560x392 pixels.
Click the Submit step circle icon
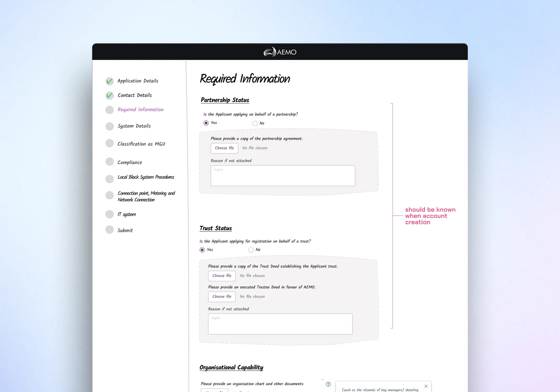(x=109, y=230)
